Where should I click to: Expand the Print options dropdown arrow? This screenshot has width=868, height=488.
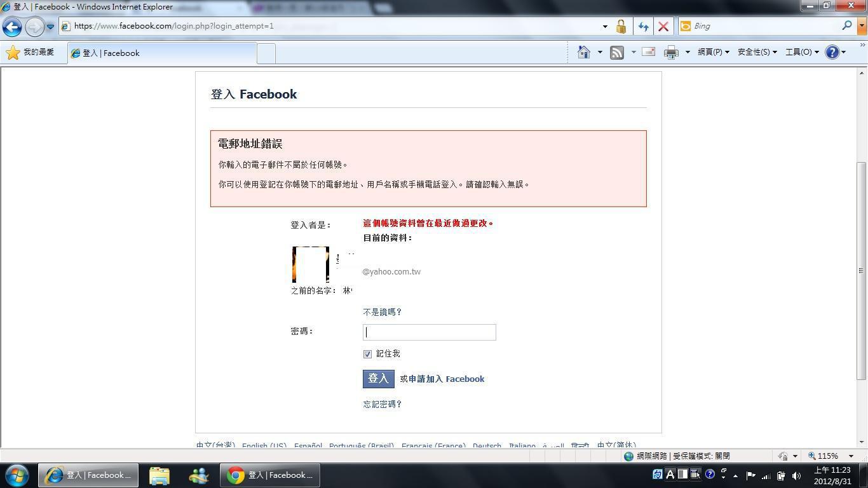point(687,52)
